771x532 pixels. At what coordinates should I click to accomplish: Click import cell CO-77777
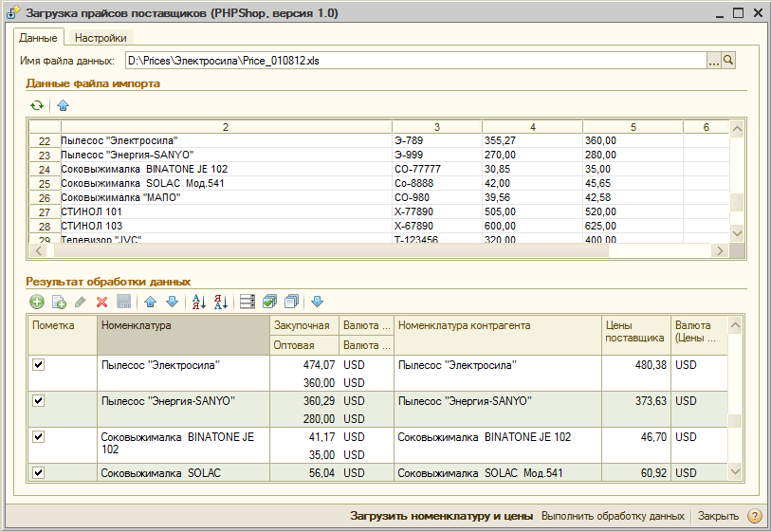(x=436, y=169)
